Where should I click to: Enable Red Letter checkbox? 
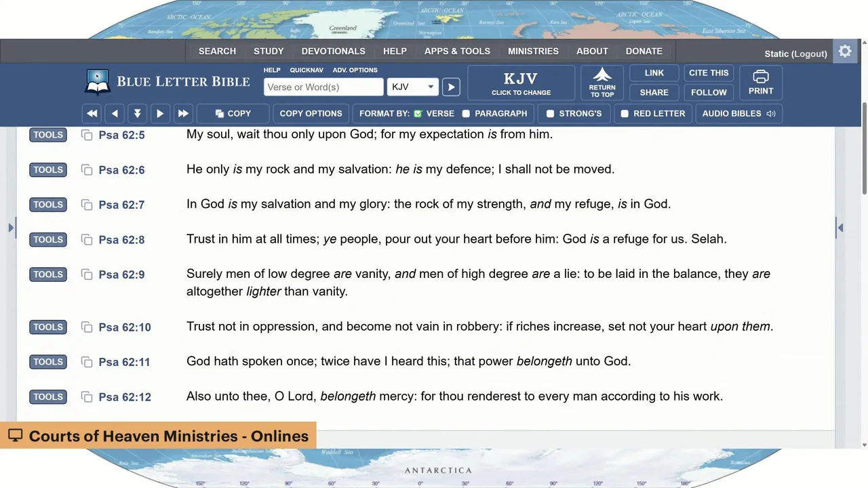625,114
